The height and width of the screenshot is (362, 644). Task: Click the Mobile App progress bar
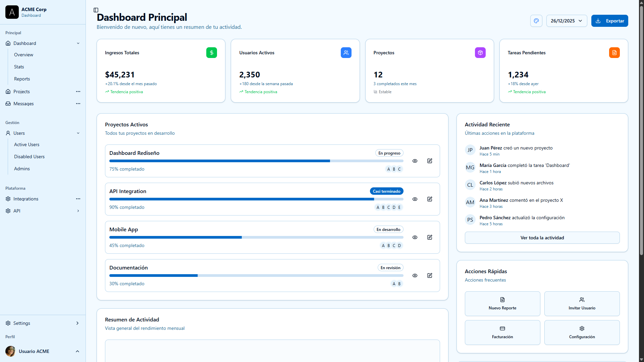click(256, 237)
